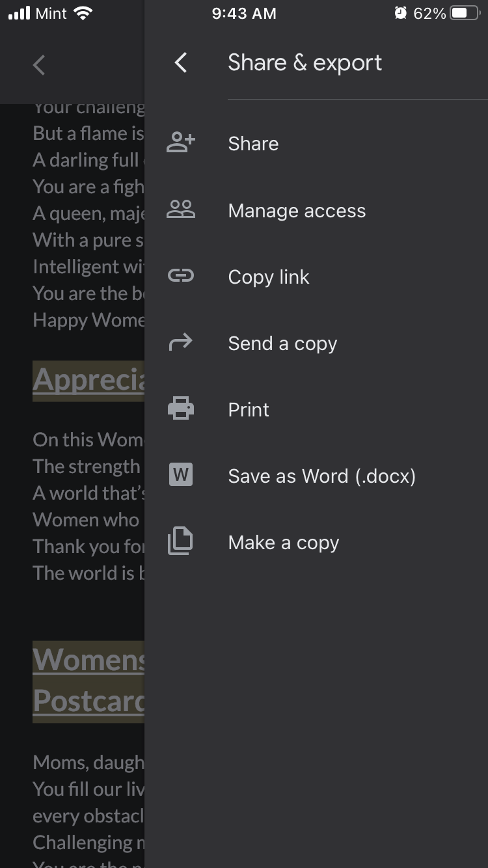Viewport: 488px width, 868px height.
Task: Tap the 'Happy Wome' line in the document
Action: point(88,320)
